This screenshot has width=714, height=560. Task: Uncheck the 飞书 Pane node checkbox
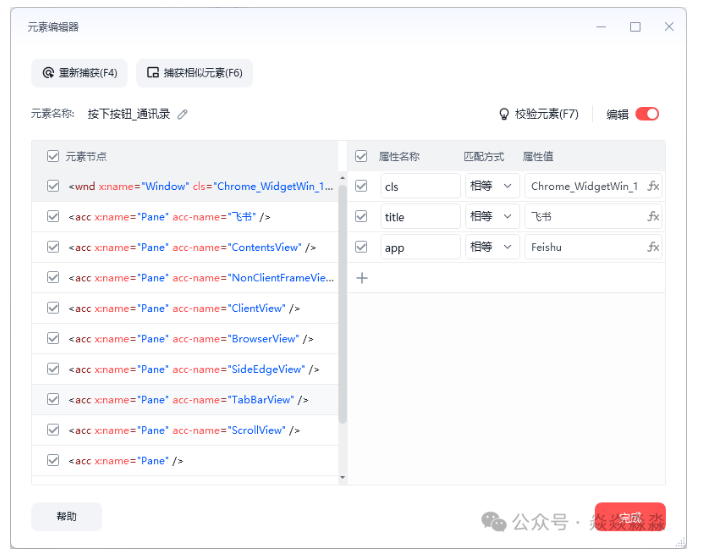pos(53,216)
